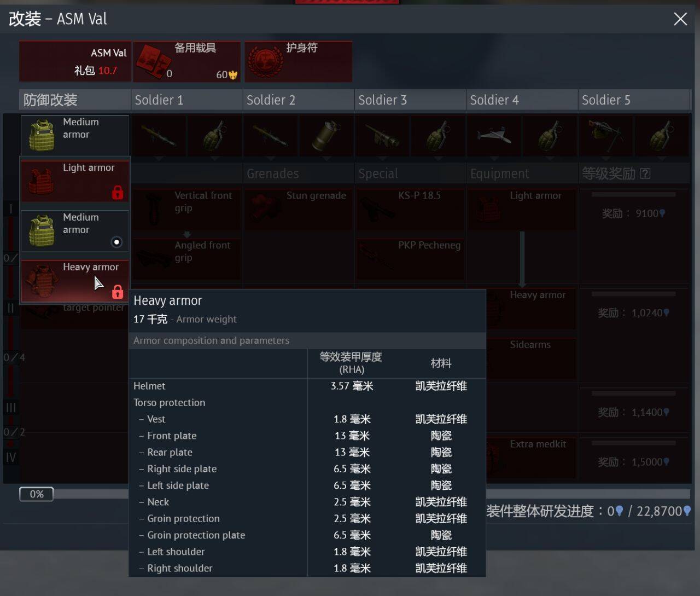Click the 护身符 talisman emblem icon
The height and width of the screenshot is (596, 700).
point(265,61)
